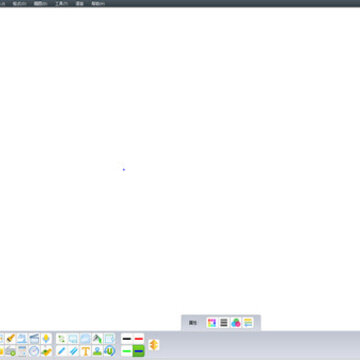Choose the double-line highlighter pen tool
The height and width of the screenshot is (360, 360).
coord(74,351)
